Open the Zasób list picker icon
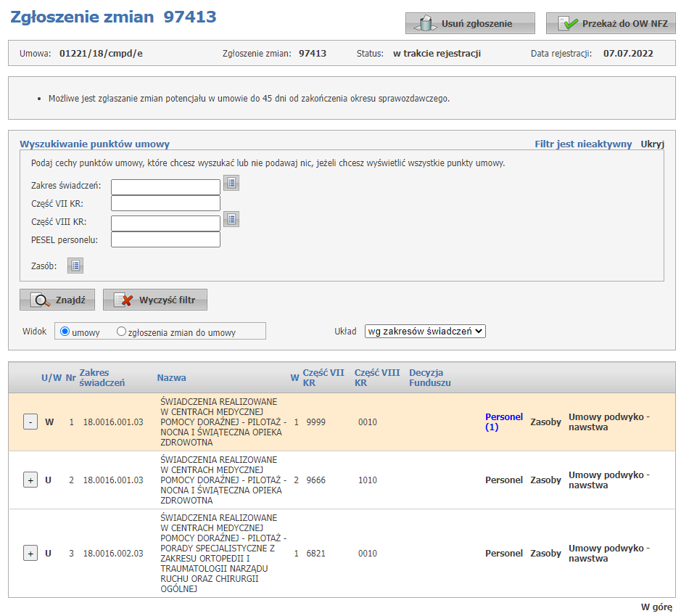This screenshot has height=616, width=681. pos(75,266)
